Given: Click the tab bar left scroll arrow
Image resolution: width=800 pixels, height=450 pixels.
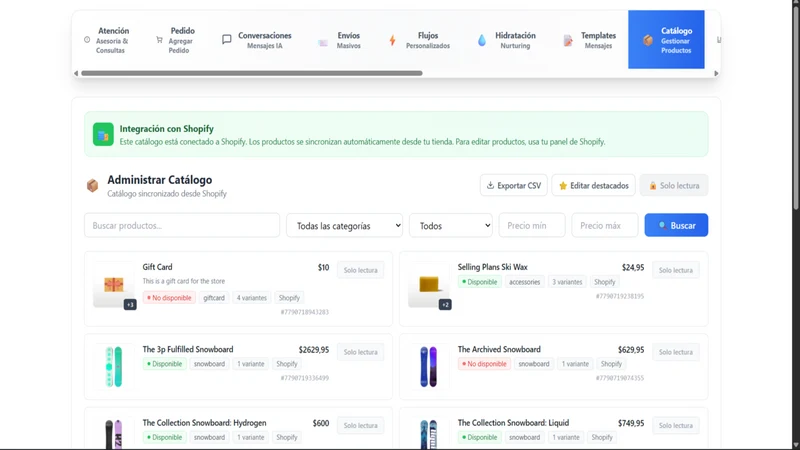Looking at the screenshot, I should (76, 73).
